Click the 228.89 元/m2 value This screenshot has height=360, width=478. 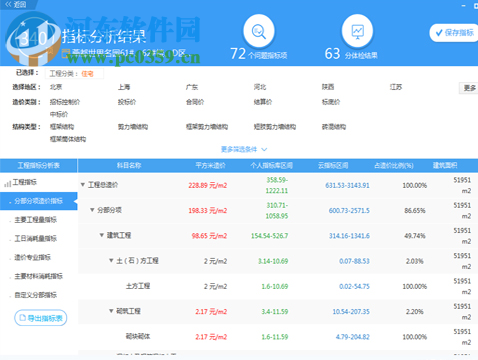coord(207,186)
